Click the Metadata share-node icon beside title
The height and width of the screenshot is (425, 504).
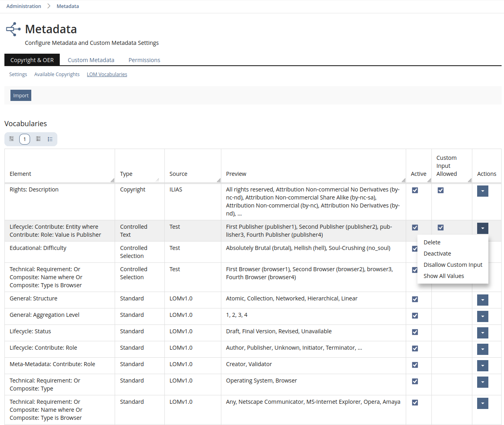(13, 29)
